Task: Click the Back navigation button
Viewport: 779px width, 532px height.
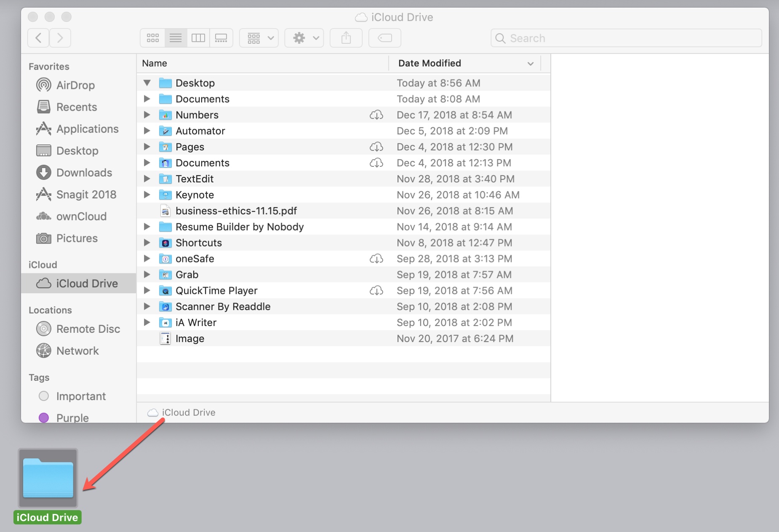Action: [38, 37]
